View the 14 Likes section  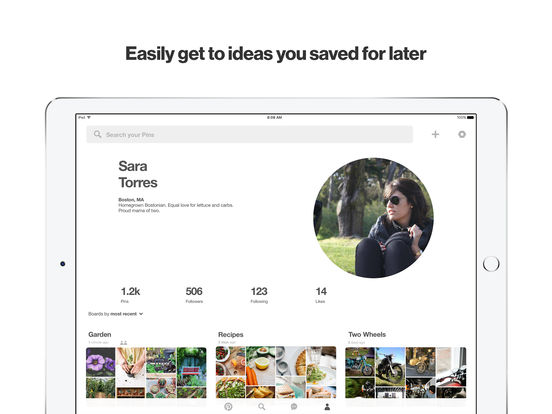coord(321,295)
